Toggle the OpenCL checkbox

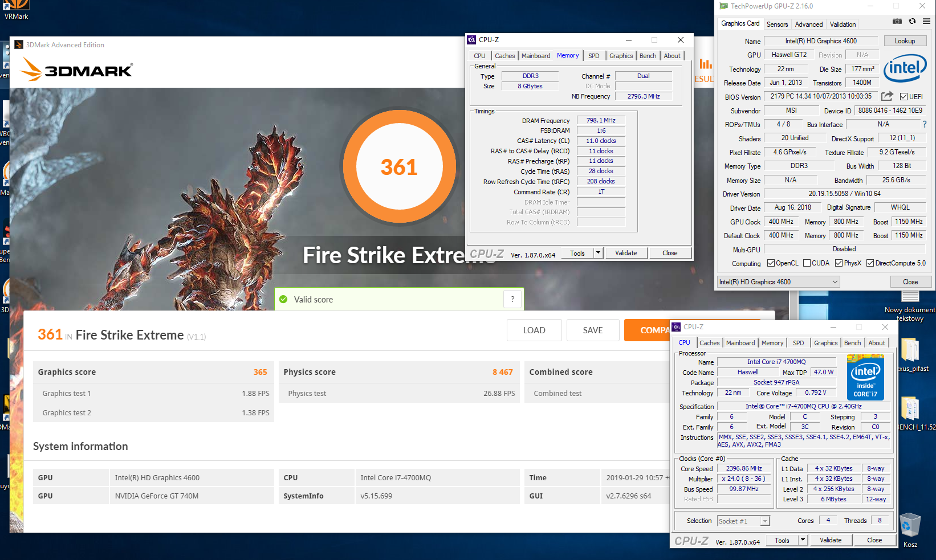[x=771, y=263]
